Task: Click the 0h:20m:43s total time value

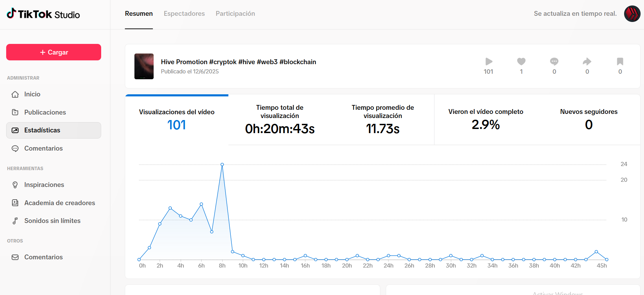Action: pyautogui.click(x=280, y=129)
